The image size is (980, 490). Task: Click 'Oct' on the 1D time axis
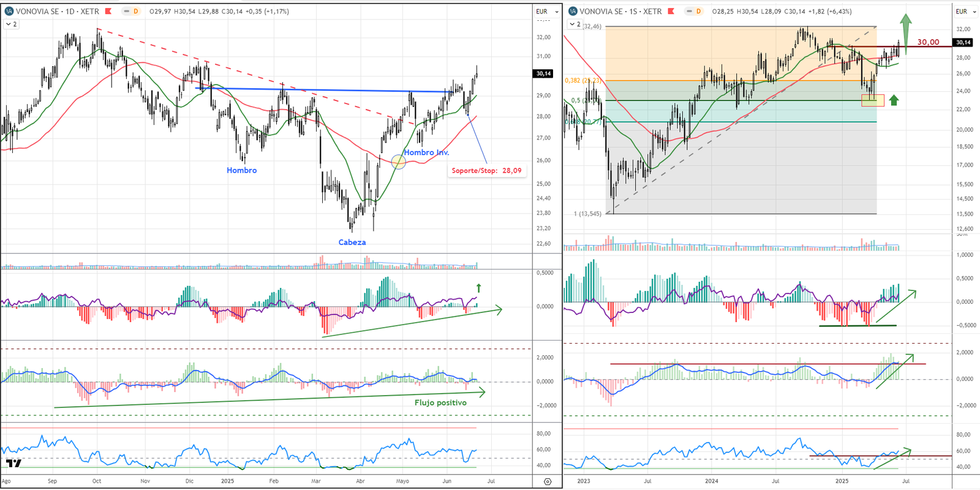coord(97,481)
